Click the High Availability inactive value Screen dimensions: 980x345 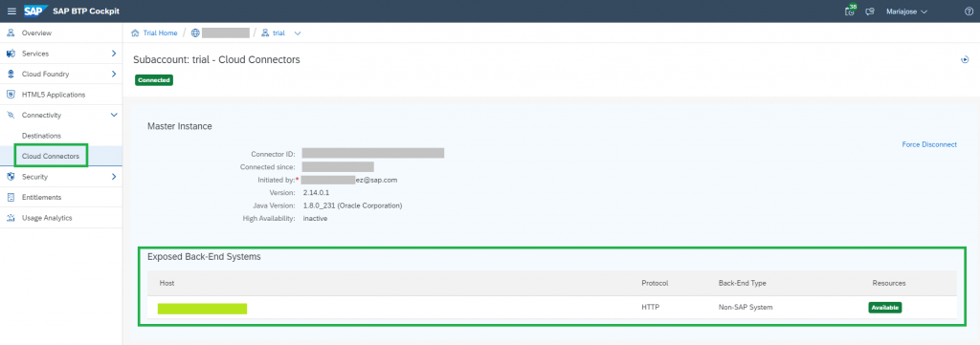pyautogui.click(x=315, y=218)
